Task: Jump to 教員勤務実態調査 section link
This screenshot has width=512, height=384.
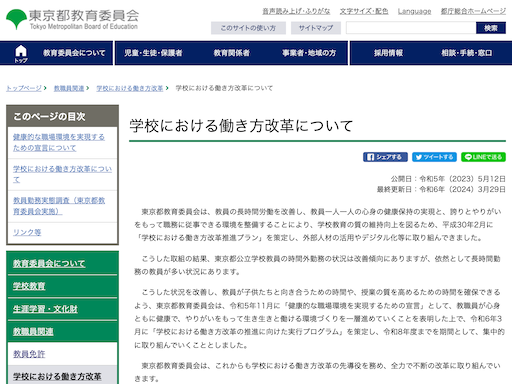Action: click(59, 206)
